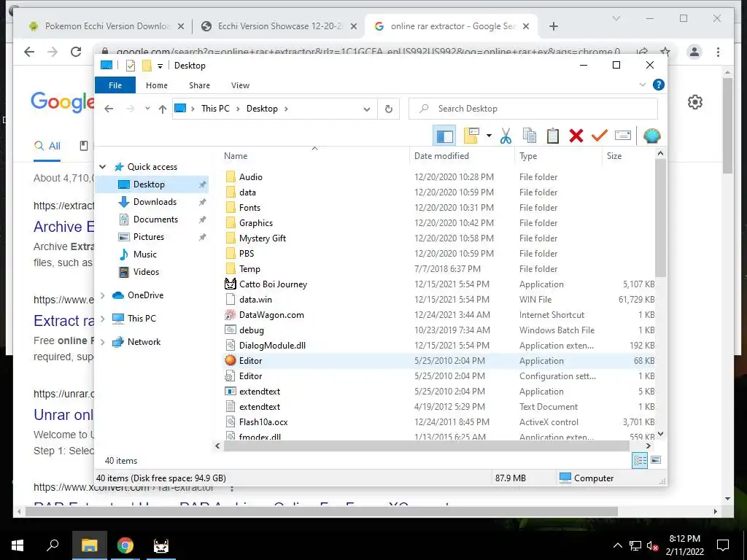Image resolution: width=747 pixels, height=560 pixels.
Task: Toggle the navigation pane toolbar button
Action: coord(444,136)
